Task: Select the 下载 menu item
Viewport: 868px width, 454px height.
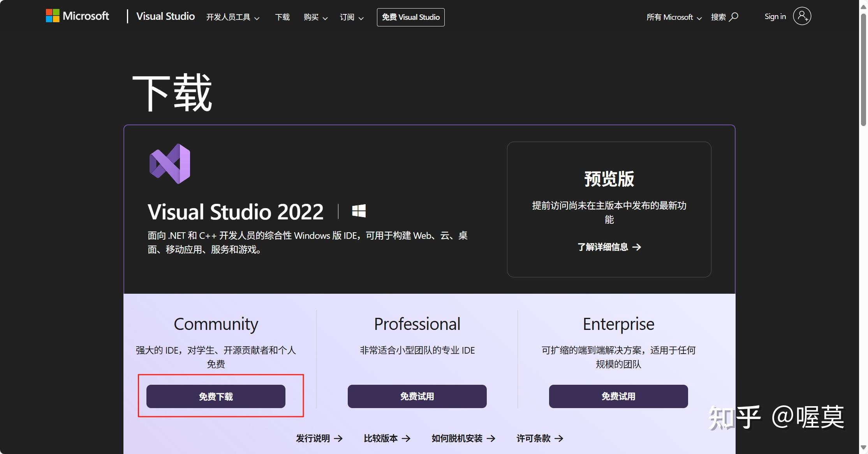Action: tap(282, 17)
